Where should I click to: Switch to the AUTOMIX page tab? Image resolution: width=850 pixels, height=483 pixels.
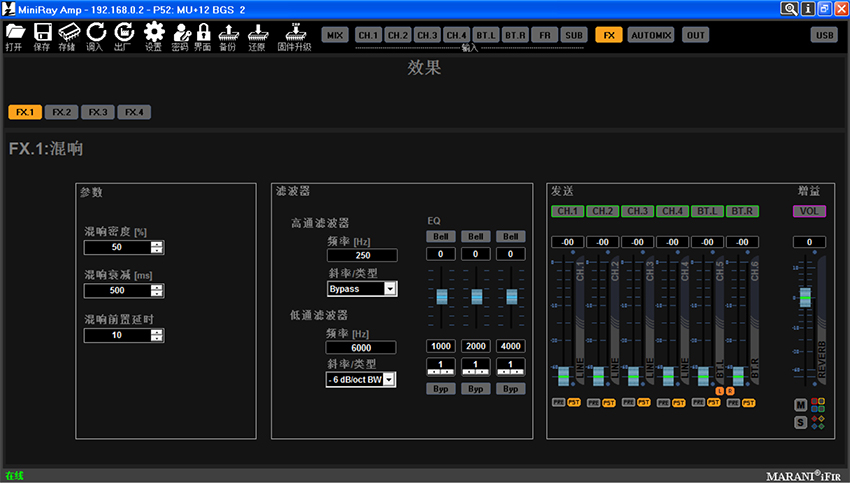651,35
